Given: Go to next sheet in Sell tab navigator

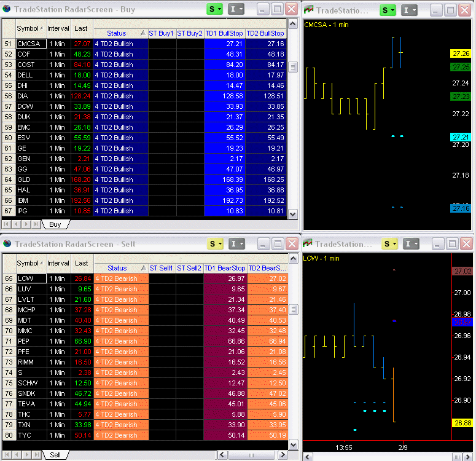Looking at the screenshot, I should pos(26,455).
